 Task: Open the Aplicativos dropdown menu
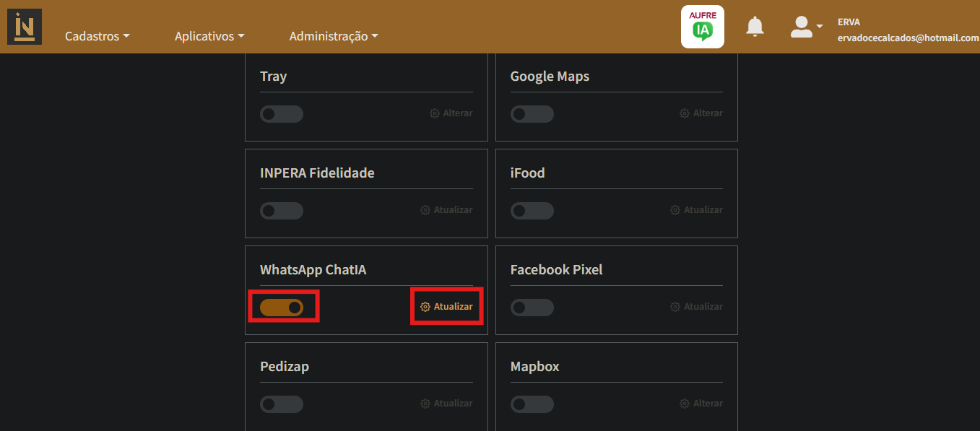point(209,36)
